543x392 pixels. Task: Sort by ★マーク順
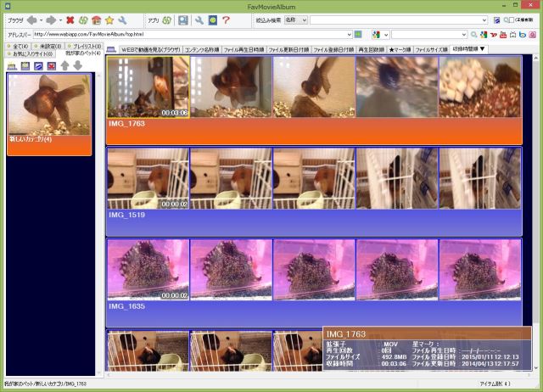click(x=400, y=50)
